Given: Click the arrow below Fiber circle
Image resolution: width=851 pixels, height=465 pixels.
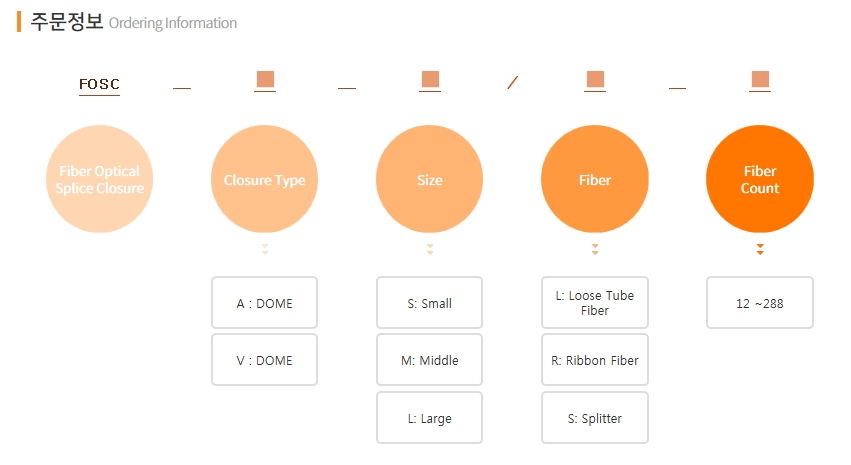Looking at the screenshot, I should pos(595,249).
